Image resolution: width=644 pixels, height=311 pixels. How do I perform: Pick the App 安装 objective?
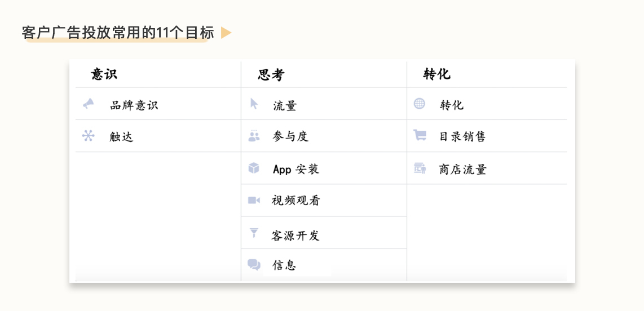tap(295, 169)
